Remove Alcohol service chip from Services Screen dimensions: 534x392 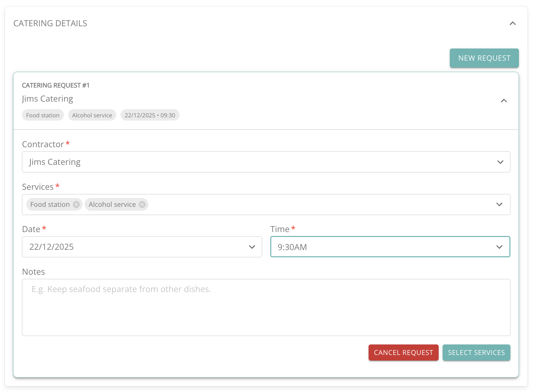[x=142, y=205]
